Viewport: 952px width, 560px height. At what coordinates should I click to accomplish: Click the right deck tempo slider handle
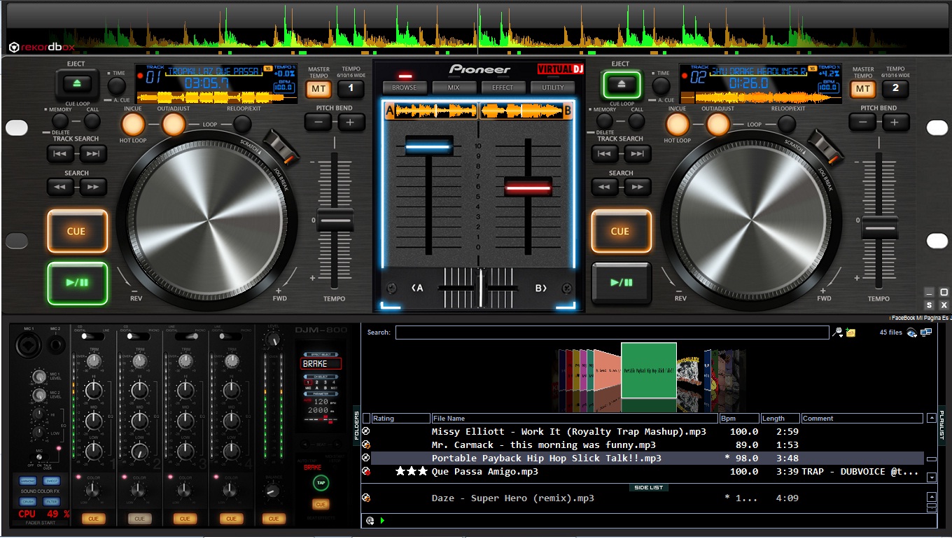click(879, 227)
